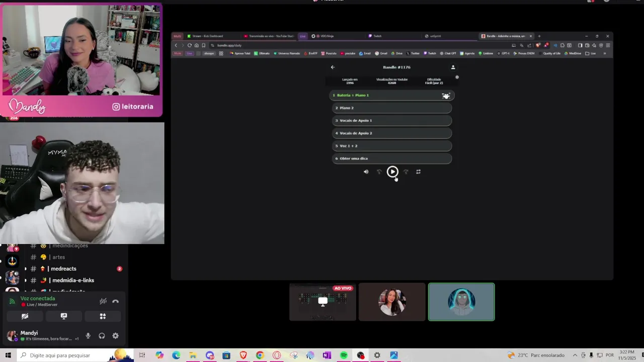Open weather widget '23°C Parc ensolarado'

point(536,355)
